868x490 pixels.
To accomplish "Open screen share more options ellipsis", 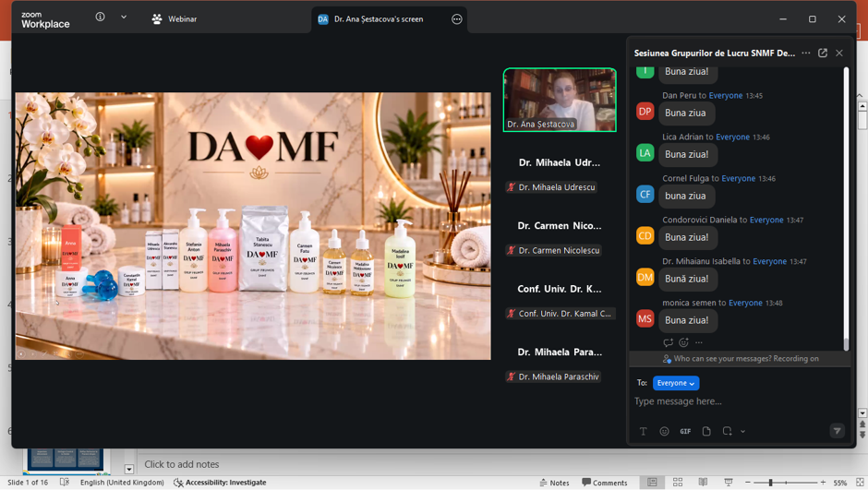I will point(457,19).
